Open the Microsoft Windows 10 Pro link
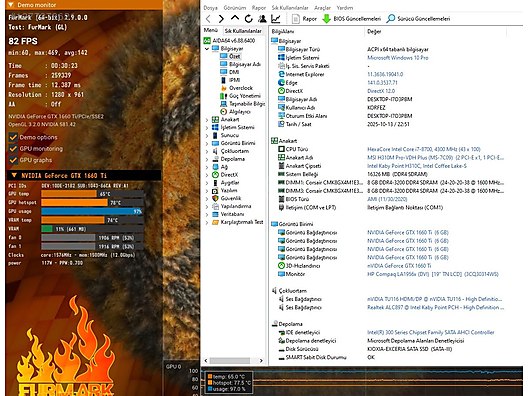The width and height of the screenshot is (528, 396). pyautogui.click(x=398, y=58)
